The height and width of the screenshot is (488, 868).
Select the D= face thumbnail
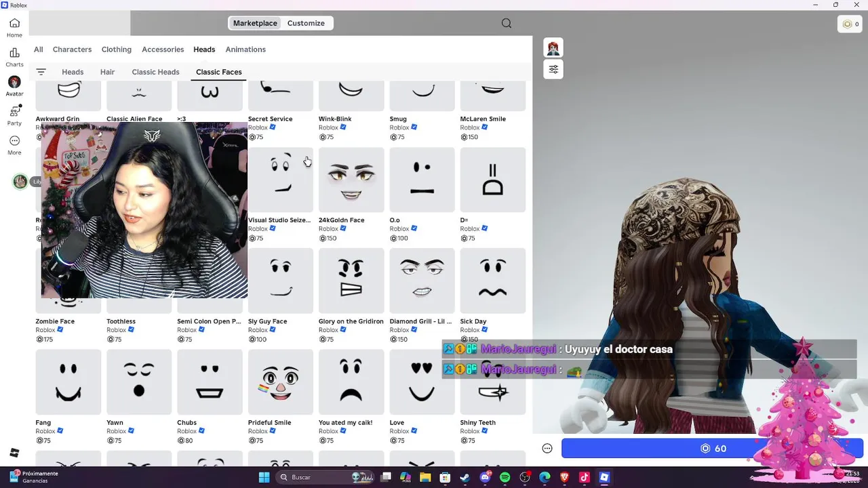pyautogui.click(x=493, y=180)
